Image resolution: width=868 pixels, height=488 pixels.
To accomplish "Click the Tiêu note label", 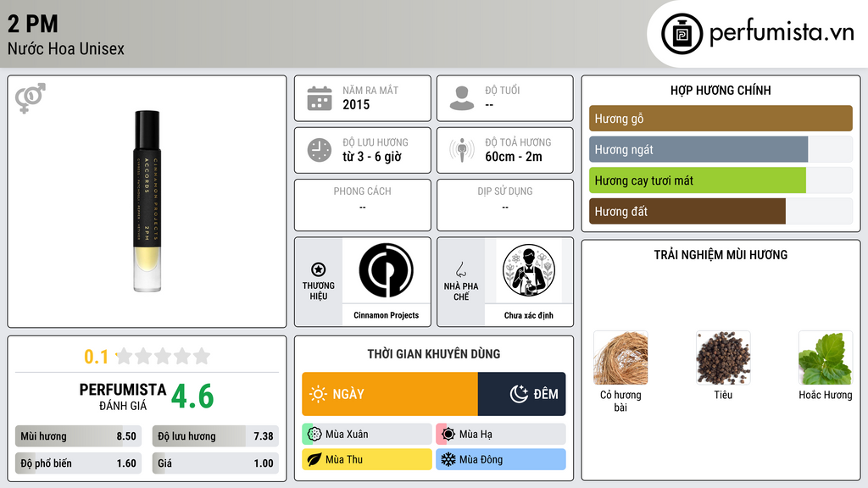I will 723,395.
